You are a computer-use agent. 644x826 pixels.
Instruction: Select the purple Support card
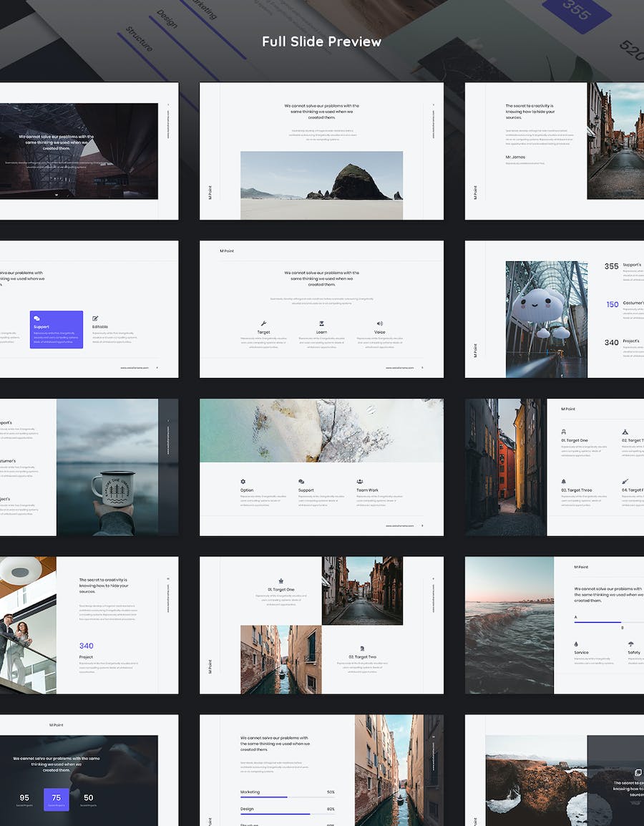coord(57,329)
